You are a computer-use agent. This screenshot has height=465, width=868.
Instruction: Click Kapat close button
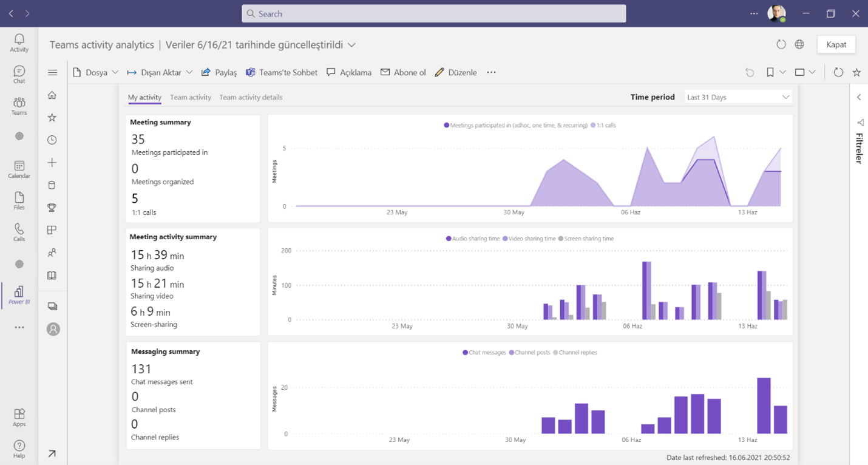coord(836,44)
